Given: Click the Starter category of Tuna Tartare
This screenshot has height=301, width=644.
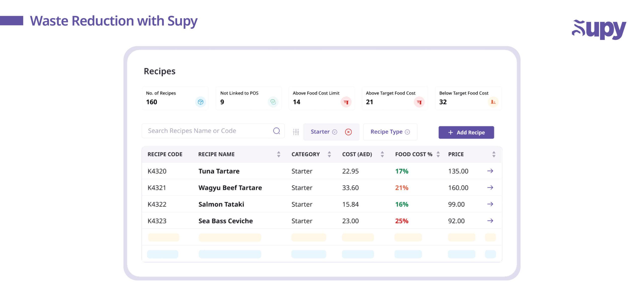Looking at the screenshot, I should coord(302,171).
